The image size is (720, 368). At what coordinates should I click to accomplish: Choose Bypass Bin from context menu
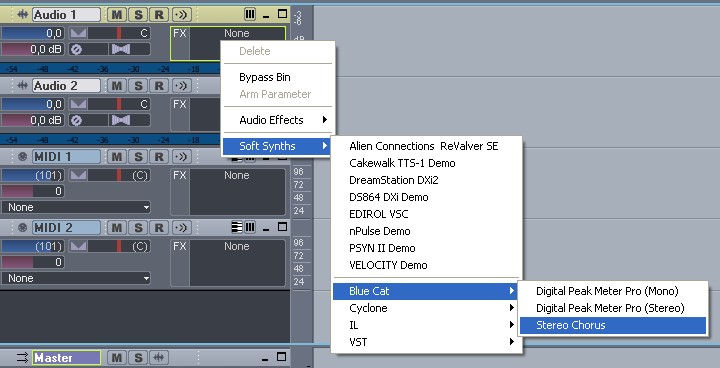click(277, 77)
